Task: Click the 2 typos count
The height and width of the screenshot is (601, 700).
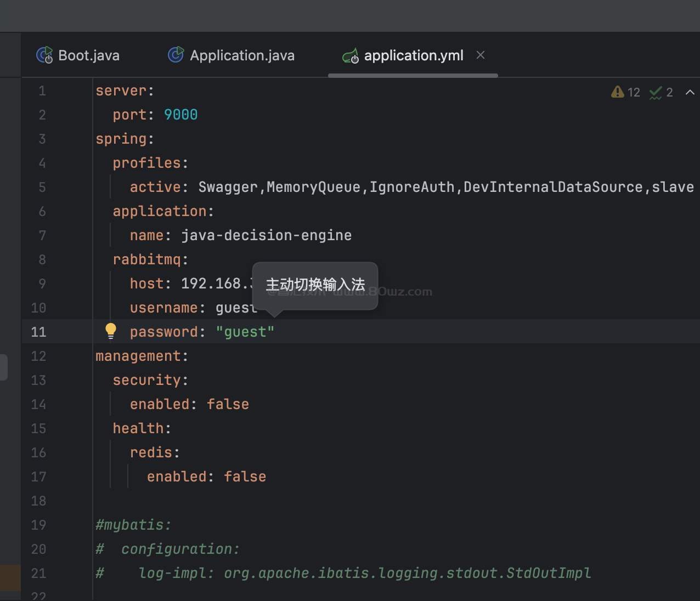Action: (669, 93)
